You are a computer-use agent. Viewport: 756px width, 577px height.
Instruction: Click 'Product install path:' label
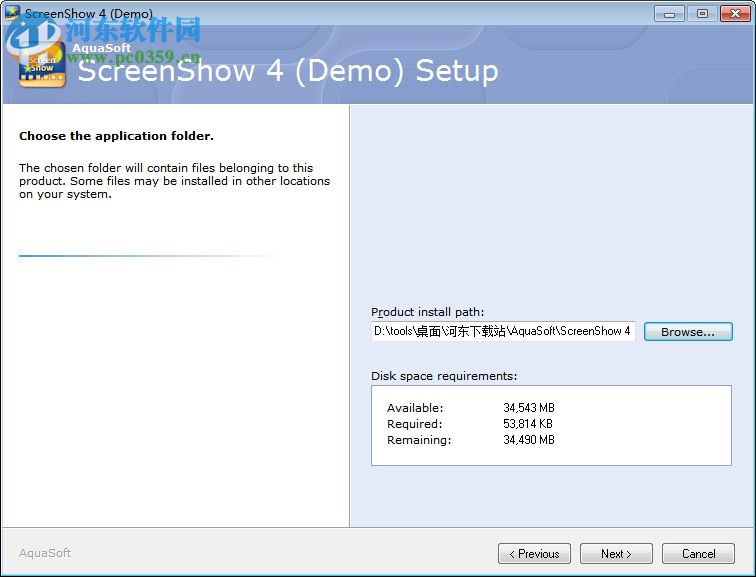[428, 312]
